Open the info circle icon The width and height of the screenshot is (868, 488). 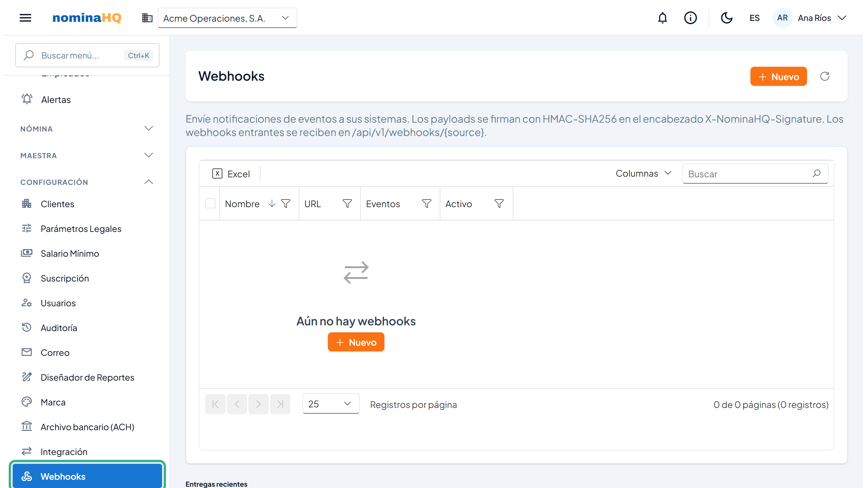[690, 18]
